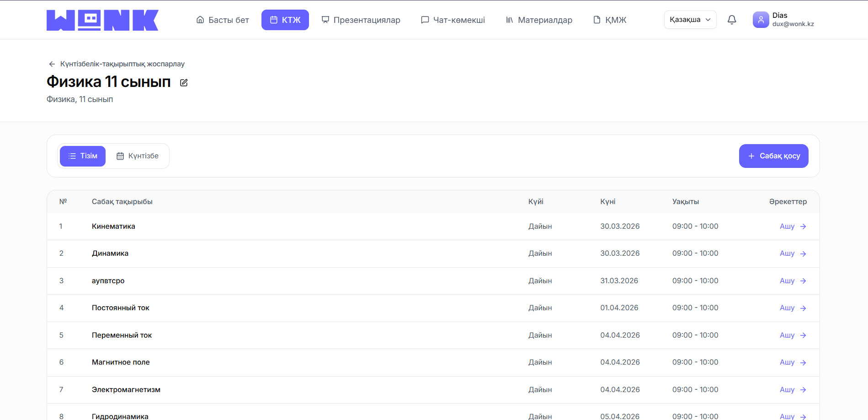This screenshot has height=420, width=868.
Task: Click the Ашу link for Динамика
Action: (787, 253)
